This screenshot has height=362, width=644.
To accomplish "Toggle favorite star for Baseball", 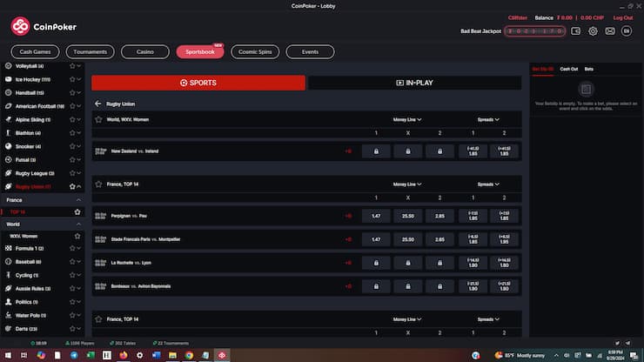I will click(72, 261).
